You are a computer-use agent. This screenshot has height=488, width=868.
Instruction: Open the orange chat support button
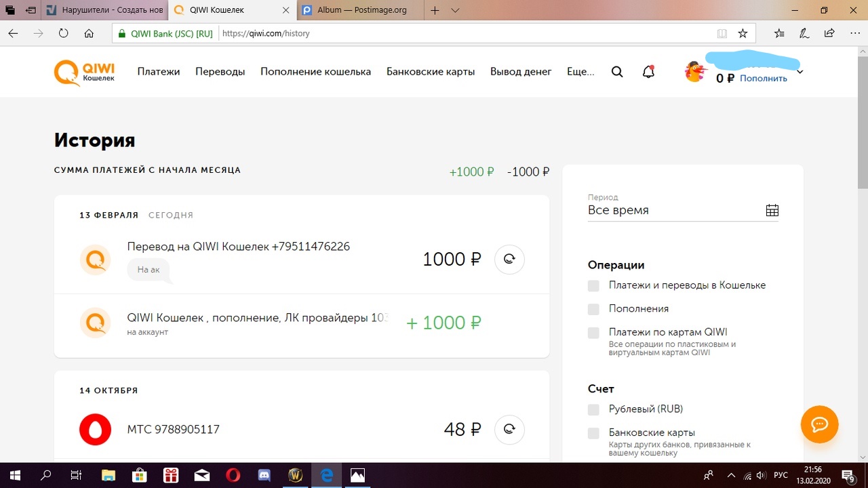819,424
